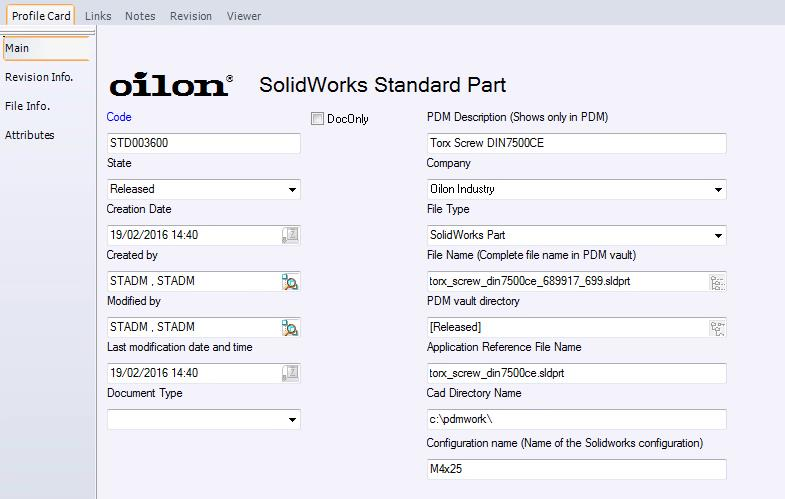Switch to the Profile Card tab
This screenshot has height=499, width=785.
coord(41,16)
